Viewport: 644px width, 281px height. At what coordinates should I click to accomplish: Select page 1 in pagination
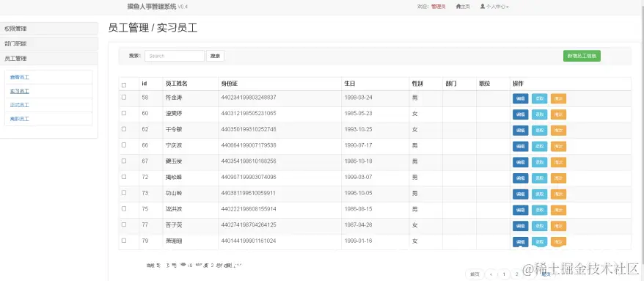pos(503,274)
